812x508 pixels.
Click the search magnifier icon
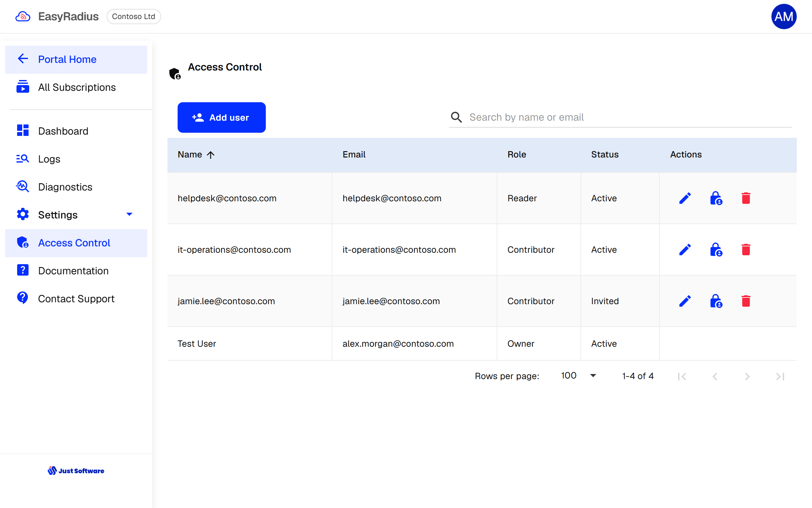tap(456, 117)
